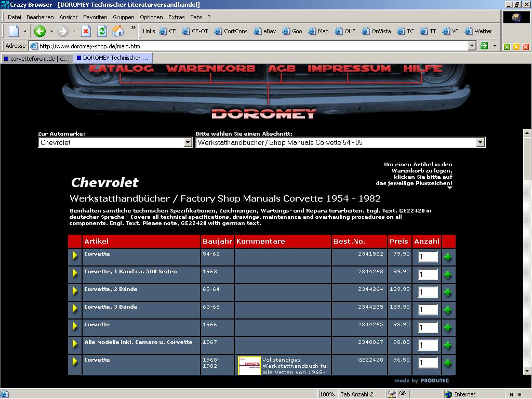Add Corvette 1966 manual via green plus
This screenshot has height=399, width=532.
pos(448,327)
